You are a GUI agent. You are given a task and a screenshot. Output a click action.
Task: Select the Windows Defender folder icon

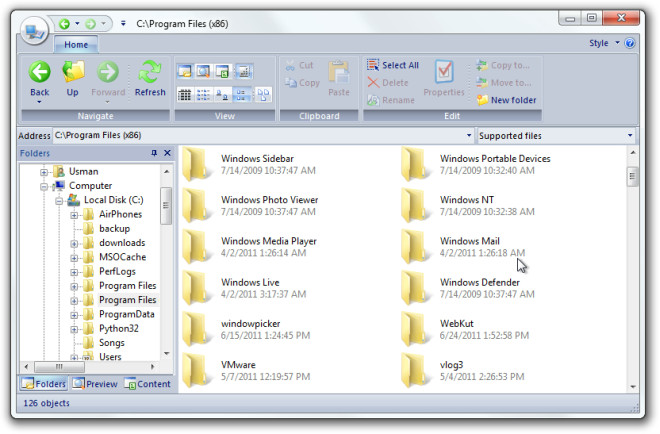(x=415, y=288)
